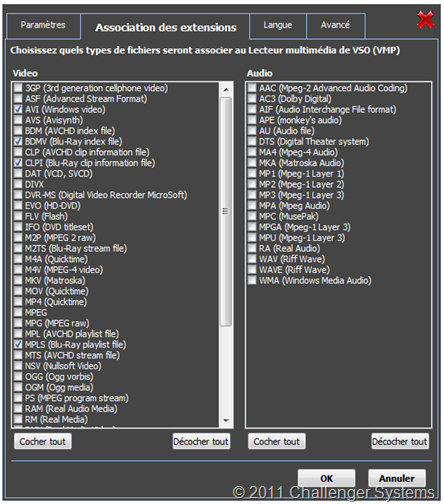Viewport: 444px width, 504px height.
Task: Check the MP4 (Quicktime) checkbox
Action: pyautogui.click(x=18, y=302)
